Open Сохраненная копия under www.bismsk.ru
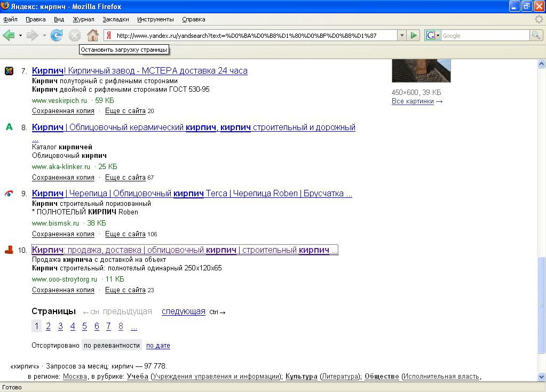The image size is (546, 392). [x=63, y=234]
